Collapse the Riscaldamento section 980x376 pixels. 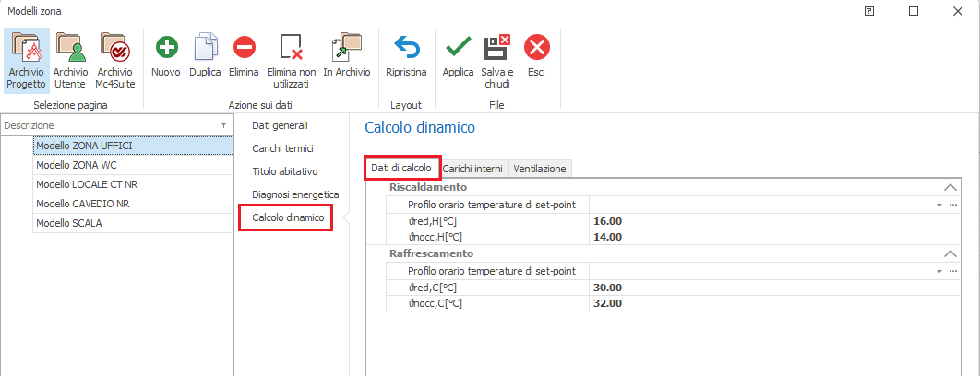point(950,187)
